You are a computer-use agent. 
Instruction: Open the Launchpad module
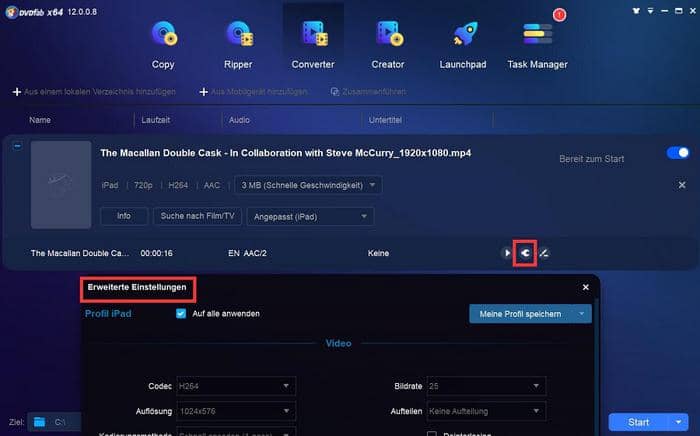(463, 45)
